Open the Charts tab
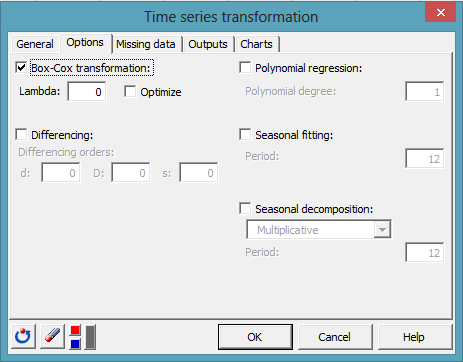 (x=256, y=44)
